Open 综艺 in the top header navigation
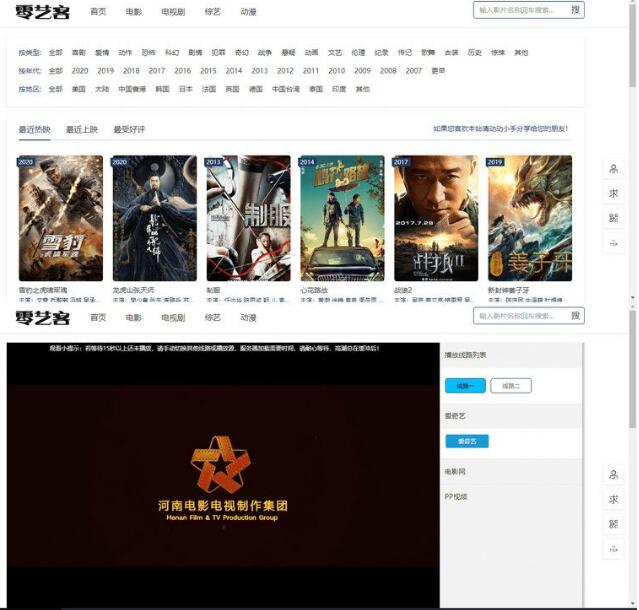This screenshot has height=610, width=639. [213, 12]
